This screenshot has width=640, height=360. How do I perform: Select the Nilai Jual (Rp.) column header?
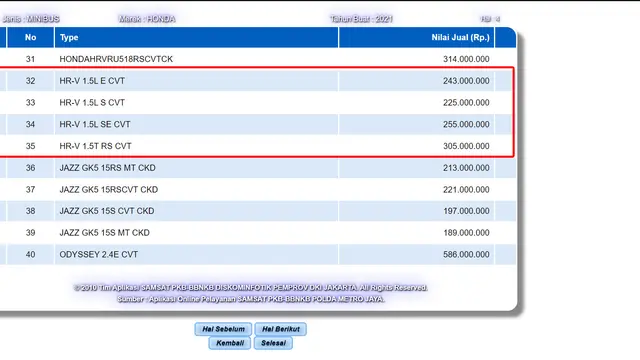(416, 38)
